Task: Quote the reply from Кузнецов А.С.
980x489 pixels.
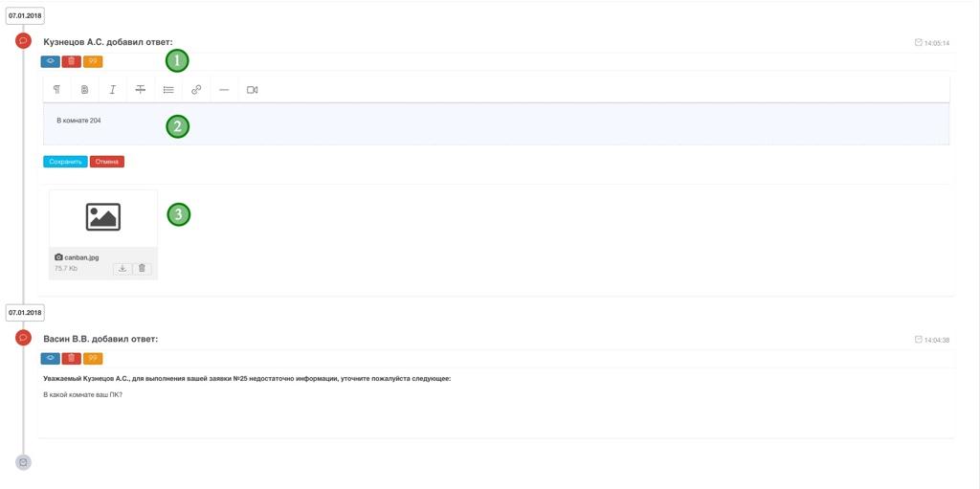Action: tap(93, 62)
